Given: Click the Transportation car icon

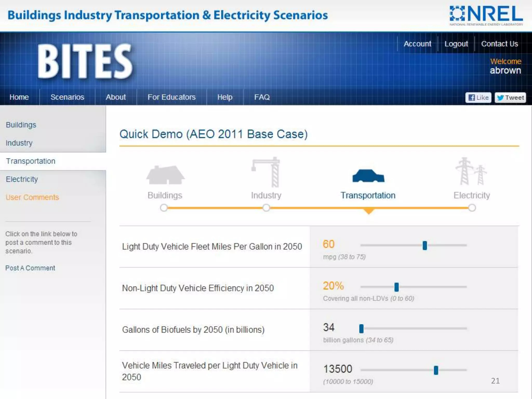Looking at the screenshot, I should [x=368, y=176].
